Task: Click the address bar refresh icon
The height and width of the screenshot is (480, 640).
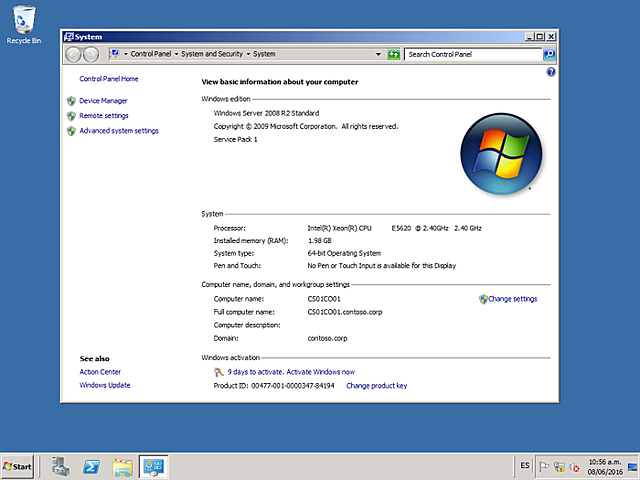Action: [x=394, y=54]
